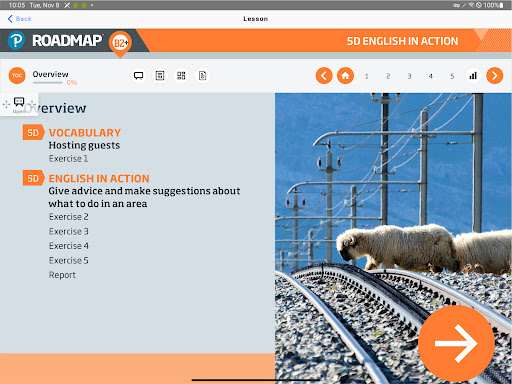Open the document page icon in toolbar
512x384 pixels.
pyautogui.click(x=203, y=76)
